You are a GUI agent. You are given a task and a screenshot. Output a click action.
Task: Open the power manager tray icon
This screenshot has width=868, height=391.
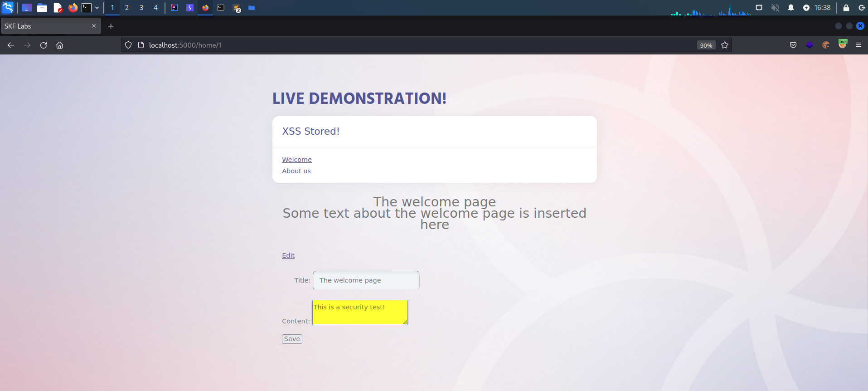pyautogui.click(x=806, y=8)
